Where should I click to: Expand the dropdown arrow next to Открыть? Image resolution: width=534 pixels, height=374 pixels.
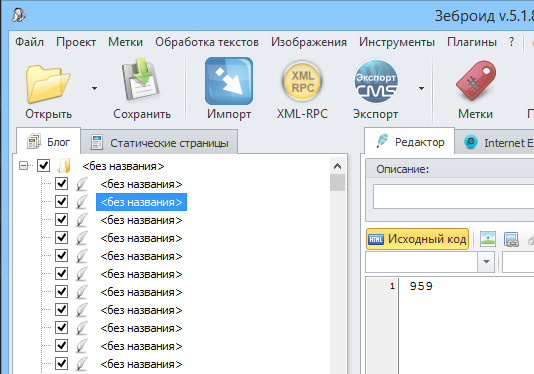click(x=94, y=89)
